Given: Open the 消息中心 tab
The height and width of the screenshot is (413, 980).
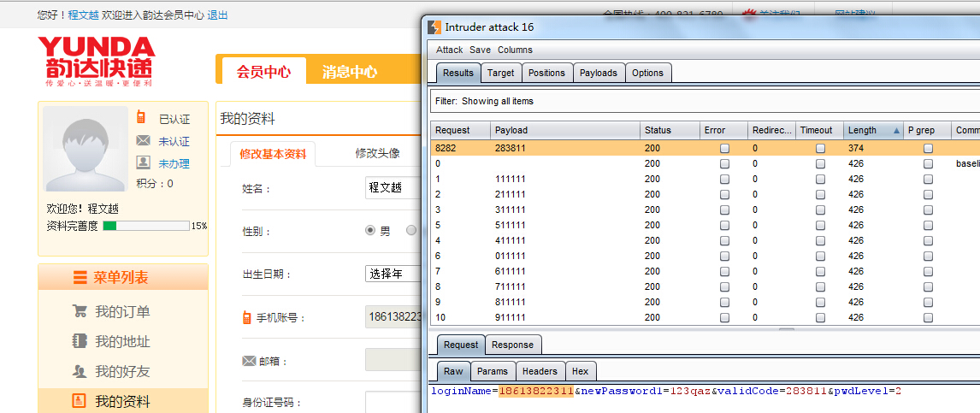Looking at the screenshot, I should click(350, 71).
